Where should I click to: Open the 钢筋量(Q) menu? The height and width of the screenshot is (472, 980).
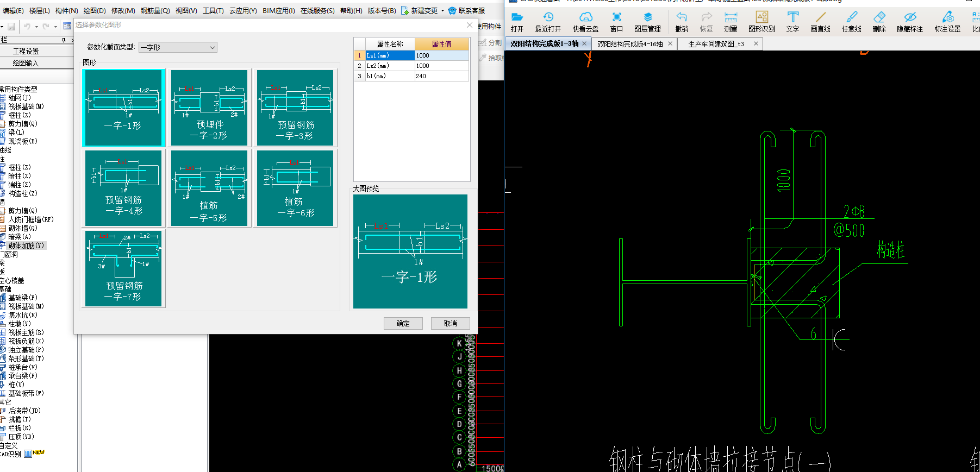155,10
